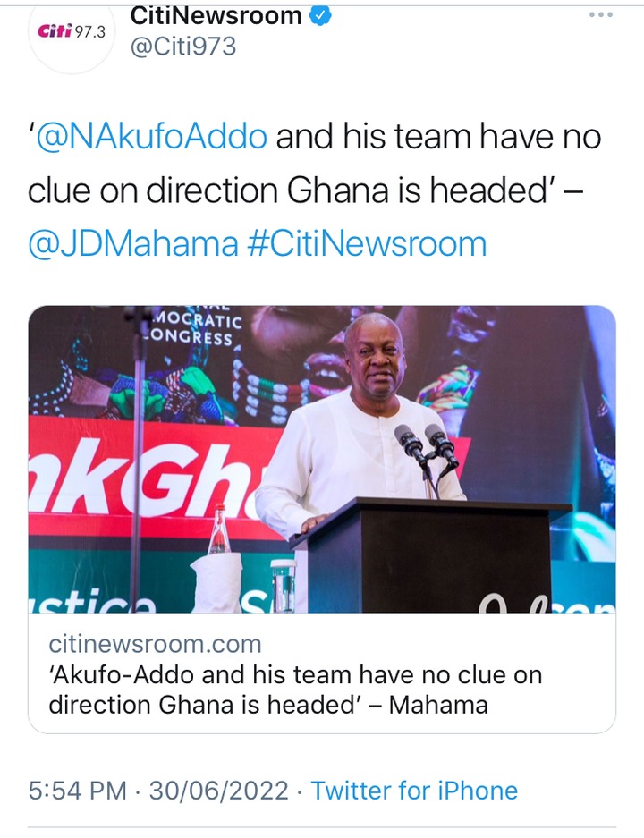Open the article headline in link card
The width and height of the screenshot is (644, 838).
[295, 690]
